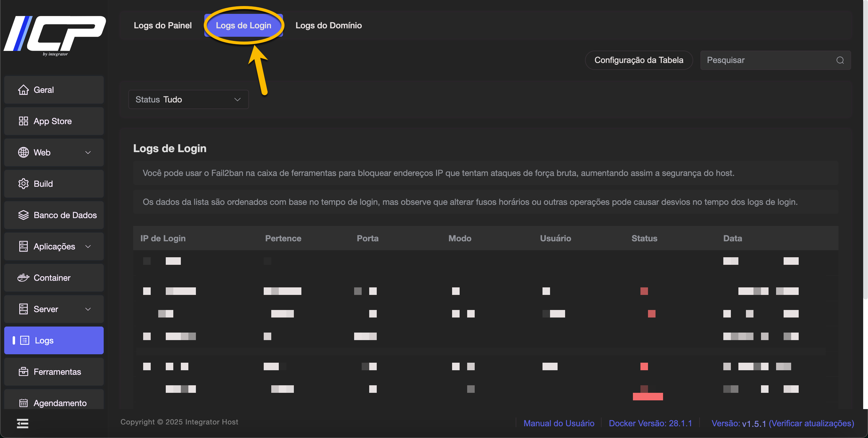The width and height of the screenshot is (868, 438).
Task: Open the Status Tudo dropdown
Action: [x=188, y=100]
